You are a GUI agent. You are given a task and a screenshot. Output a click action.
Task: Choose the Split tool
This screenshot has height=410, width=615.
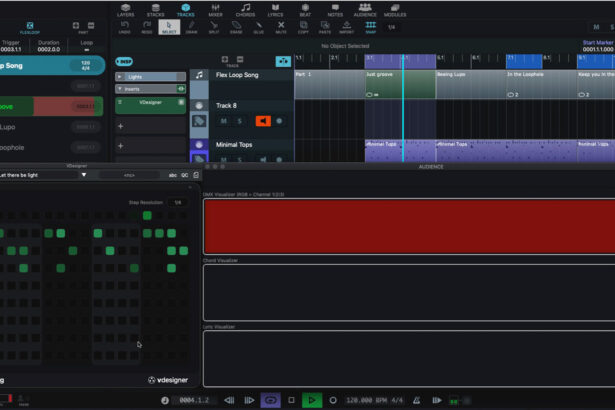tap(214, 27)
